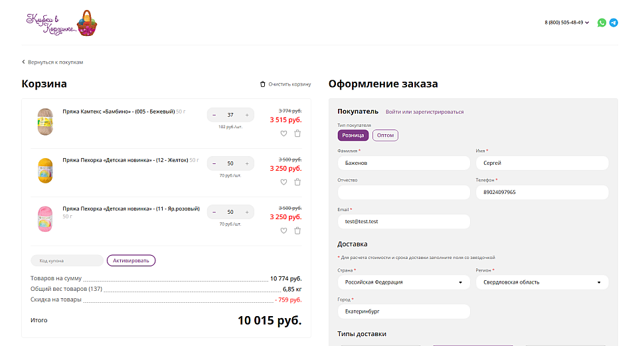Expand the phone number dropdown in header
Viewport: 644px width, 346px height.
pos(566,23)
